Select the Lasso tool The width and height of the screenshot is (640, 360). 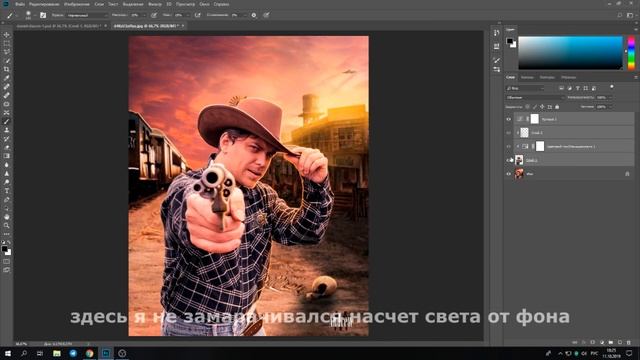pyautogui.click(x=7, y=52)
